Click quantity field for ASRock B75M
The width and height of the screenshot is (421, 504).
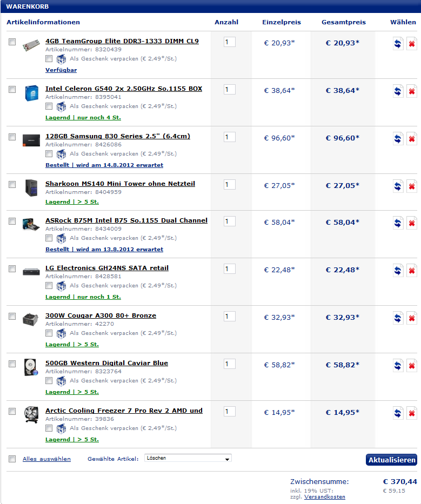click(x=230, y=221)
